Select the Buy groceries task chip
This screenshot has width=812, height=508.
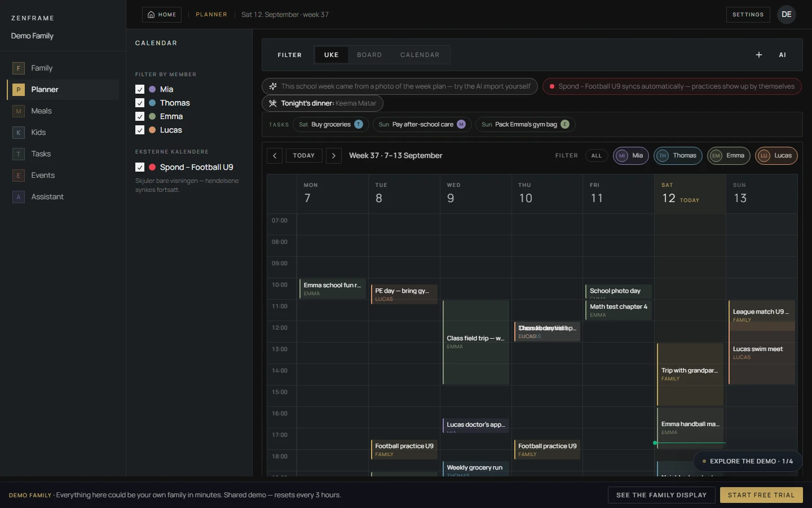click(x=331, y=125)
